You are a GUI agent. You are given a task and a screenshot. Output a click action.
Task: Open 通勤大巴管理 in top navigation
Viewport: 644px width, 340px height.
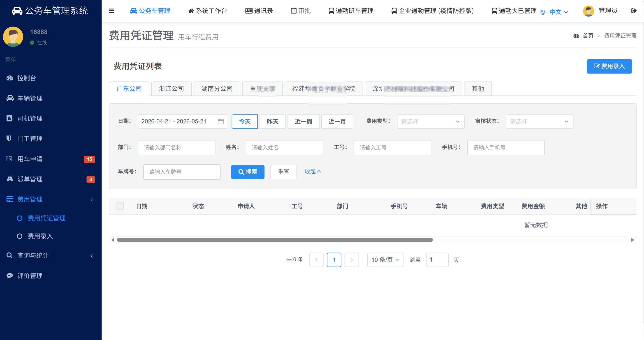[514, 11]
